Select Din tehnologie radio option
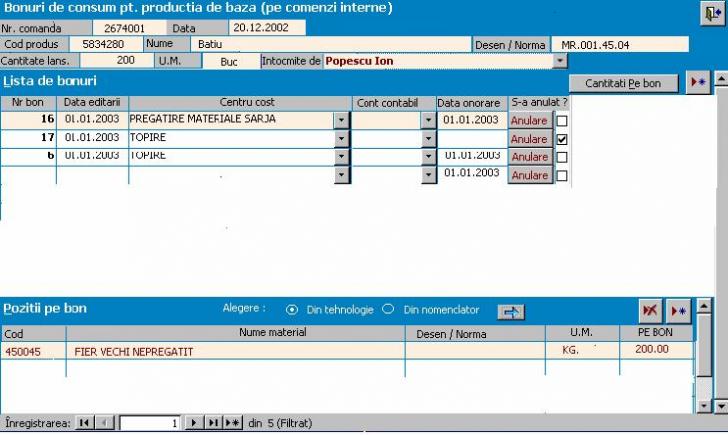 click(292, 310)
